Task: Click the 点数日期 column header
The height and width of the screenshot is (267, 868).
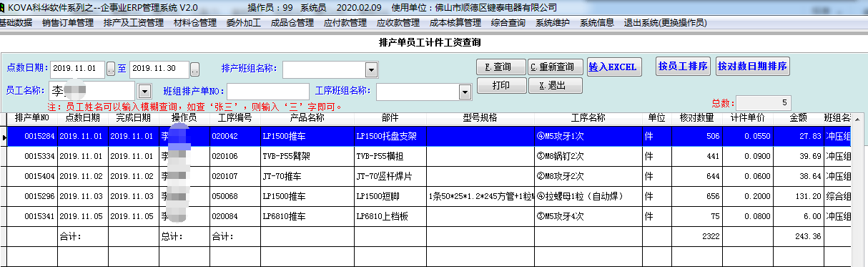Action: coord(83,117)
